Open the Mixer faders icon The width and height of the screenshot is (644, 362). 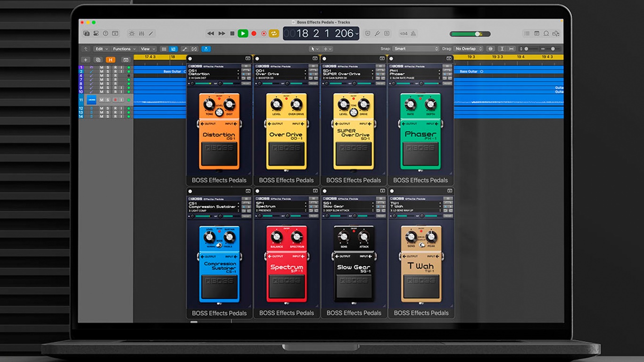pyautogui.click(x=141, y=33)
